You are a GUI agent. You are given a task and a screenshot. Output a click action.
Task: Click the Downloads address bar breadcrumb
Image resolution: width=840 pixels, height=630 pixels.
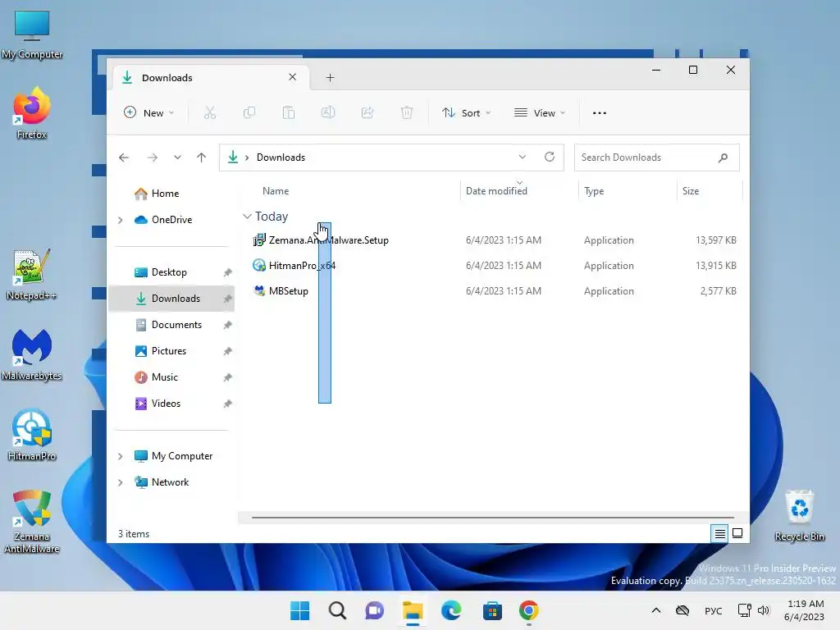click(x=281, y=157)
